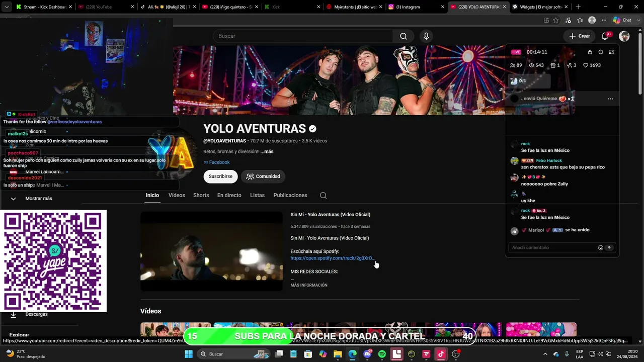Open the browser profile icon
This screenshot has height=362, width=644.
click(x=592, y=20)
